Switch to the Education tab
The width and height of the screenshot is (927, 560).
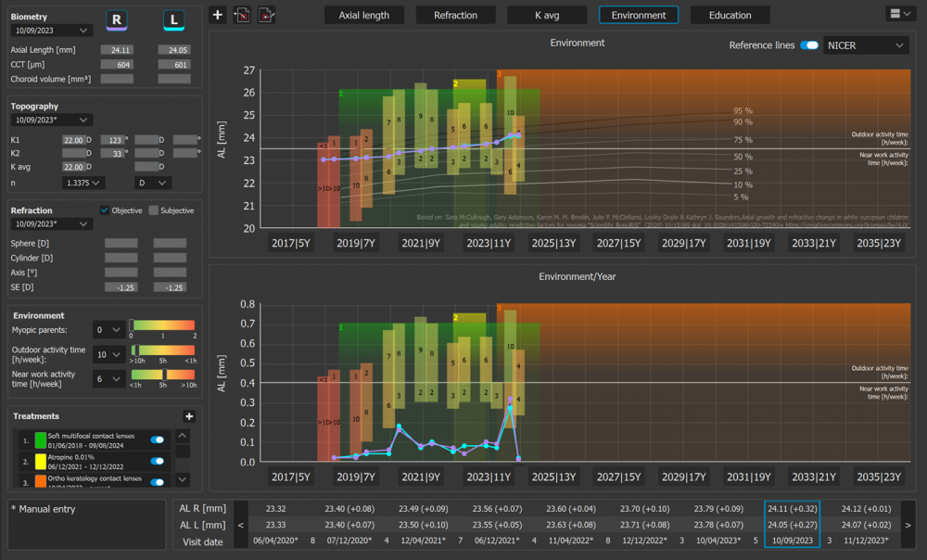click(730, 15)
